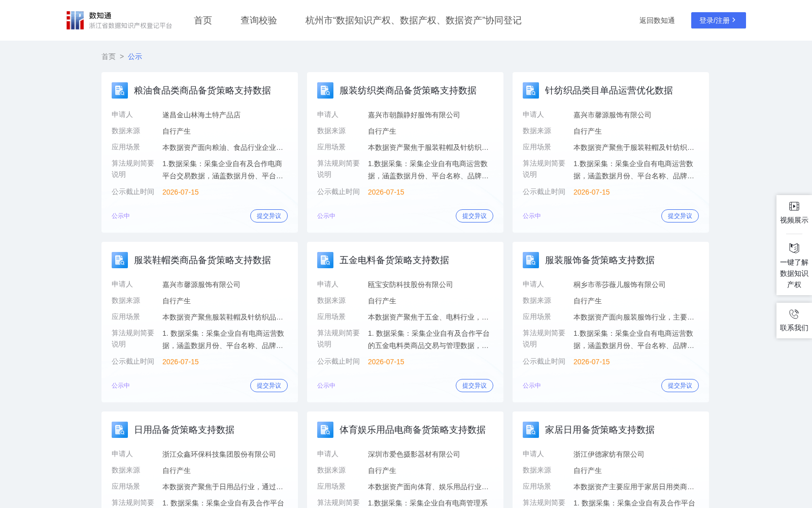812x508 pixels.
Task: Open the 查询校验 menu item
Action: 259,20
